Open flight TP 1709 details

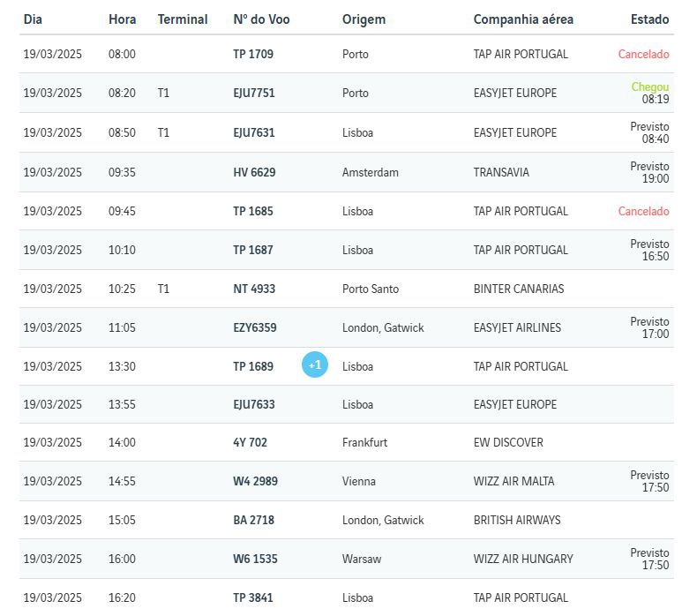(253, 54)
